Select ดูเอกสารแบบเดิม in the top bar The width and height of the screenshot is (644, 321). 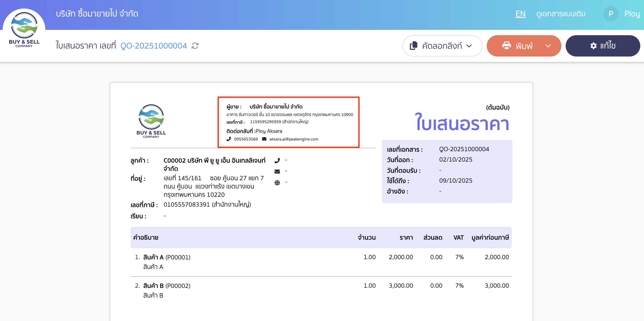(x=561, y=14)
